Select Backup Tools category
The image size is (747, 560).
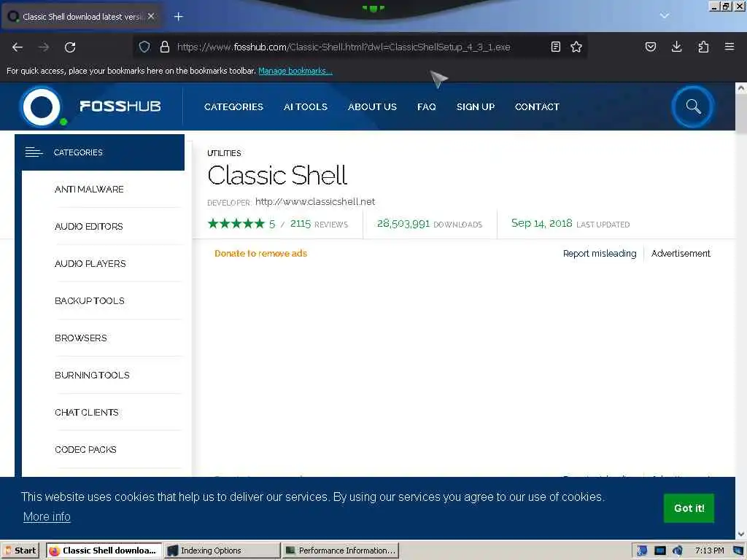pyautogui.click(x=90, y=300)
